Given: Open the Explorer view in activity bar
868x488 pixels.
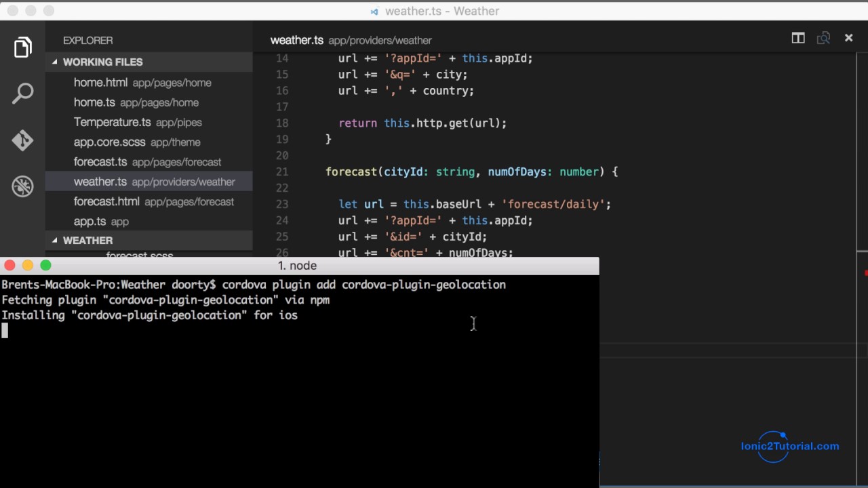Looking at the screenshot, I should 22,47.
